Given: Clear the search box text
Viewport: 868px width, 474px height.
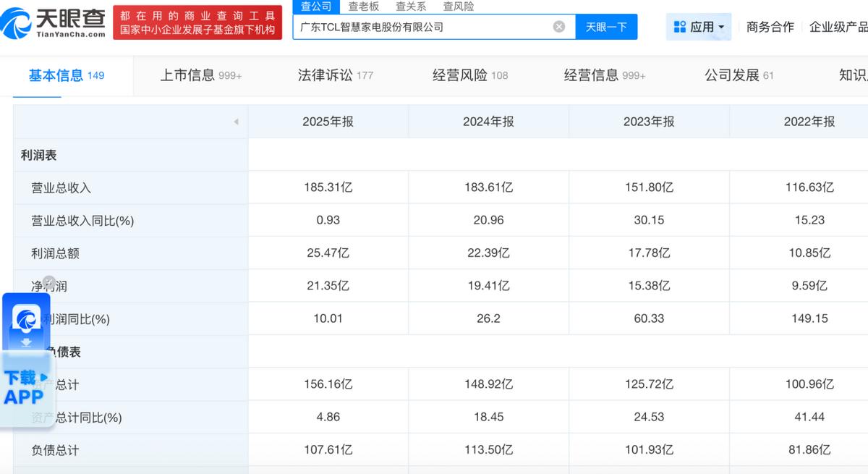Looking at the screenshot, I should [559, 27].
